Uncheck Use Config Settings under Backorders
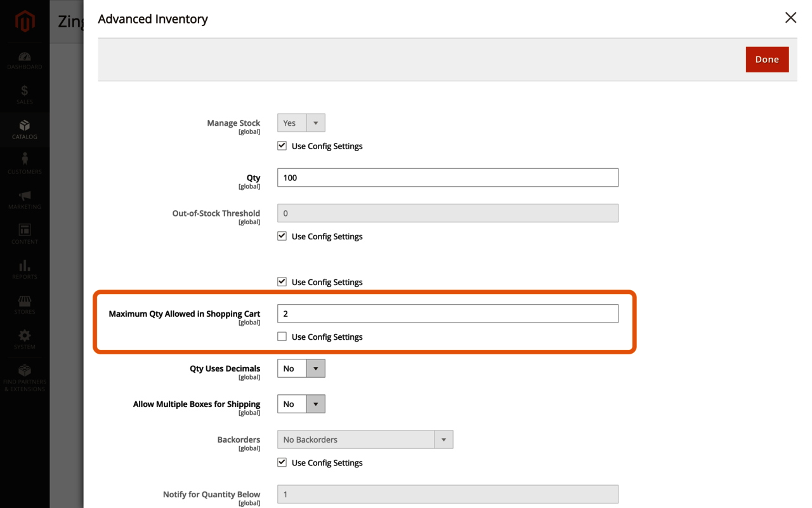This screenshot has height=508, width=812. (x=282, y=462)
